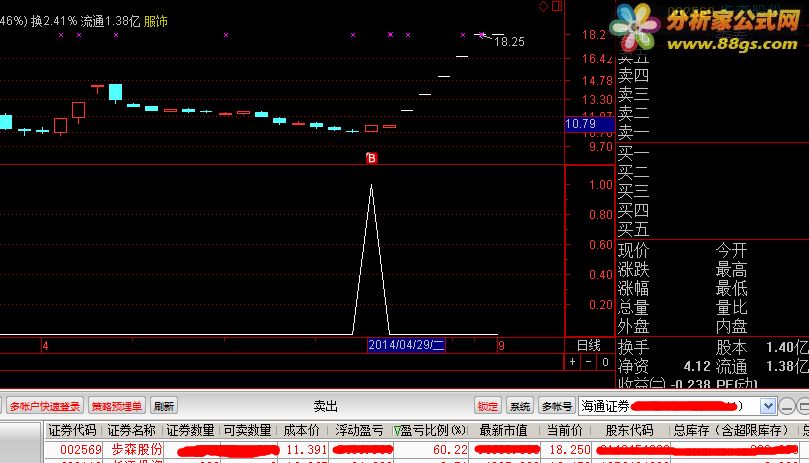Open the 海通证券 account dropdown

pos(768,406)
